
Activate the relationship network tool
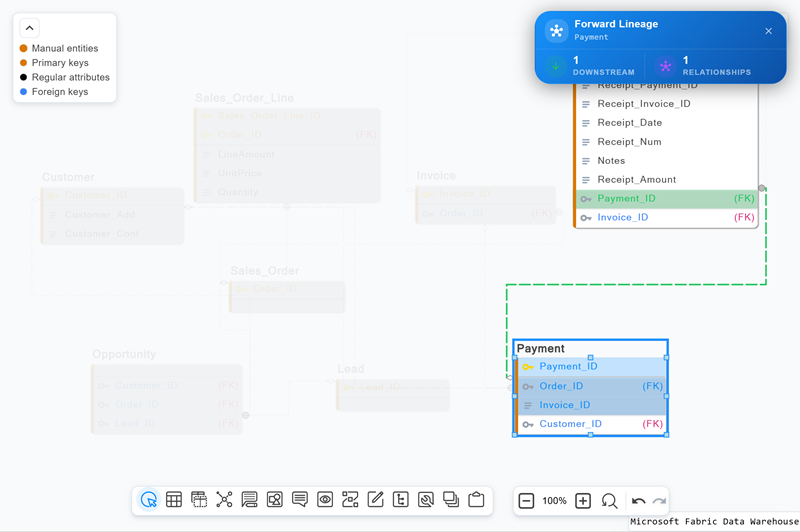pyautogui.click(x=224, y=500)
